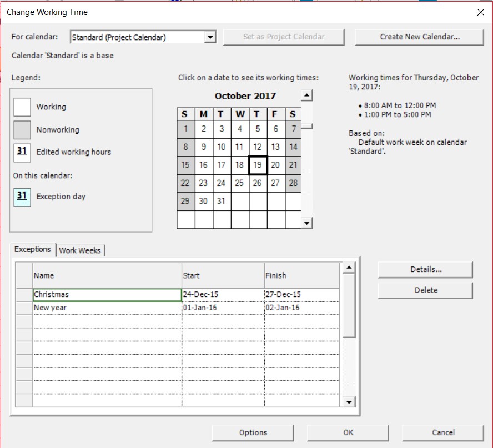The image size is (493, 448).
Task: Select row header of Christmas exception
Action: tap(24, 295)
